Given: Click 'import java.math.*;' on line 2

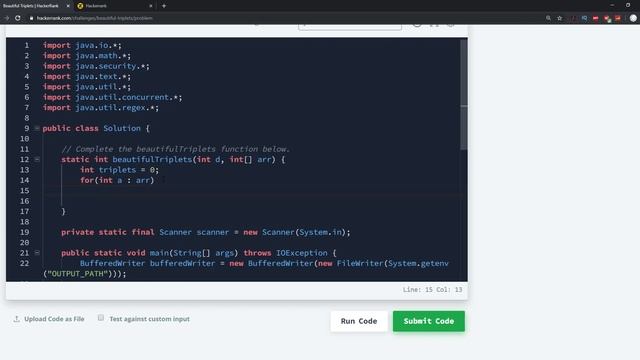Looking at the screenshot, I should [87, 56].
